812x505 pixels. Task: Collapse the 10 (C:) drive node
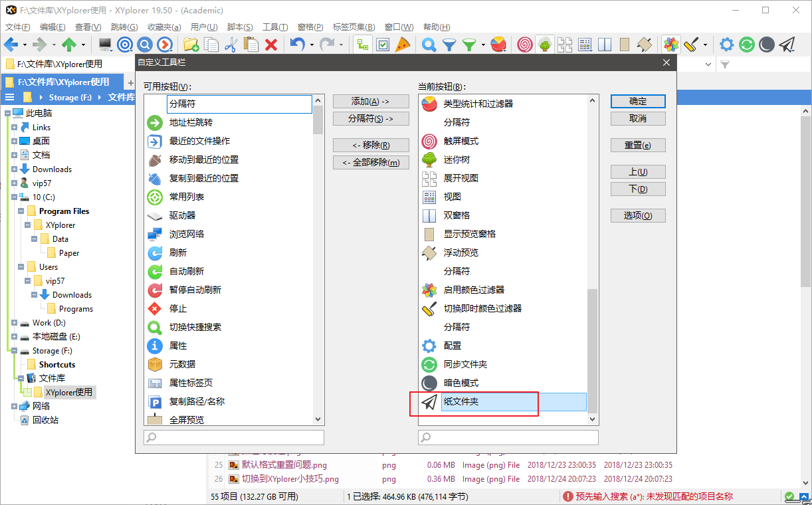[14, 197]
